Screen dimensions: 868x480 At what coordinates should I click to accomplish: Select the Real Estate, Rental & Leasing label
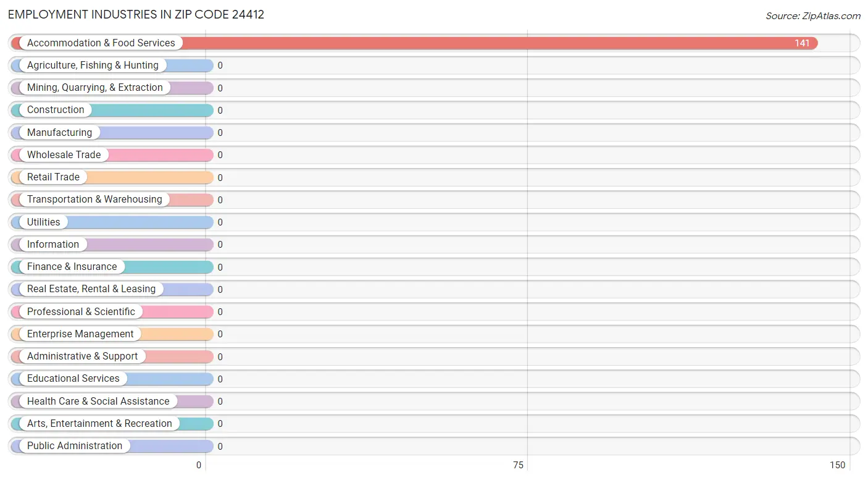tap(91, 289)
